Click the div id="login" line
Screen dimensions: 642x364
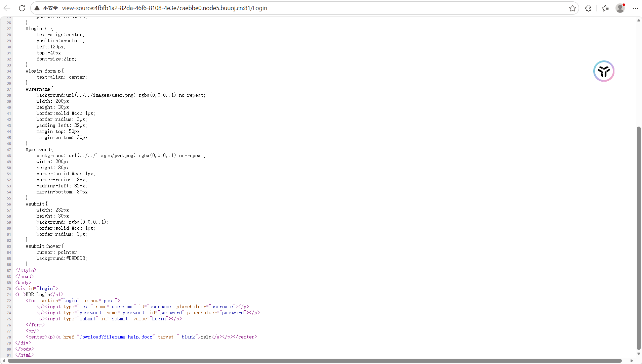tap(37, 288)
